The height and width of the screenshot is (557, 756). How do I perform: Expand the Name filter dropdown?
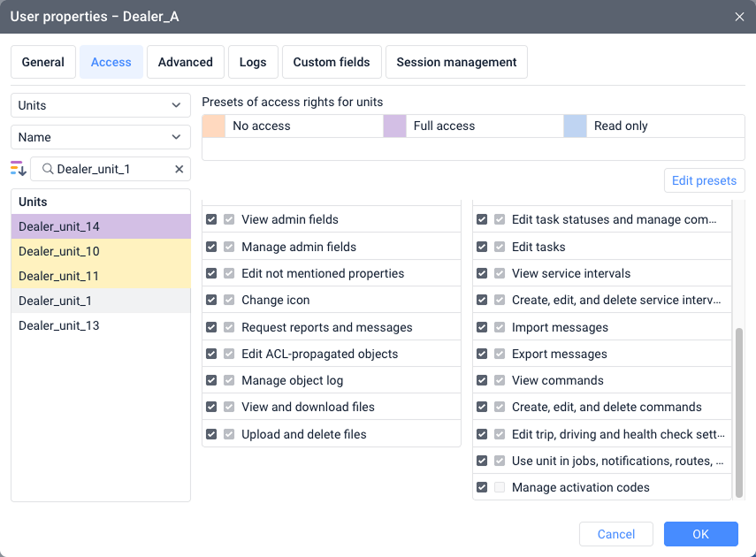pos(101,137)
